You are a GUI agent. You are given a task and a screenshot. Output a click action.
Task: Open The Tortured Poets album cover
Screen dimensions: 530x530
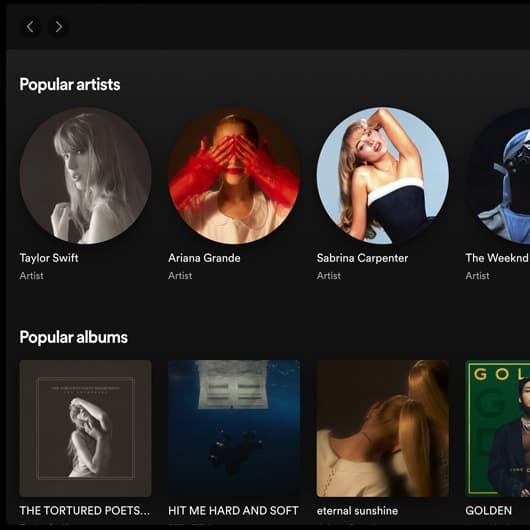coord(86,428)
